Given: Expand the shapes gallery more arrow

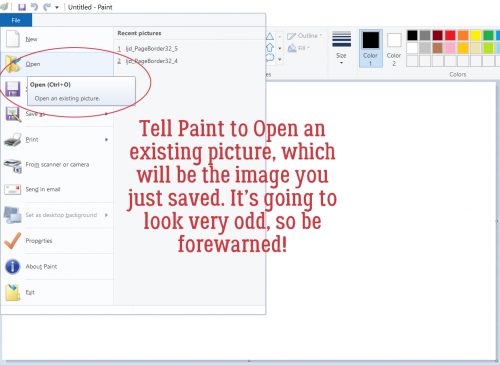Looking at the screenshot, I should (280, 60).
